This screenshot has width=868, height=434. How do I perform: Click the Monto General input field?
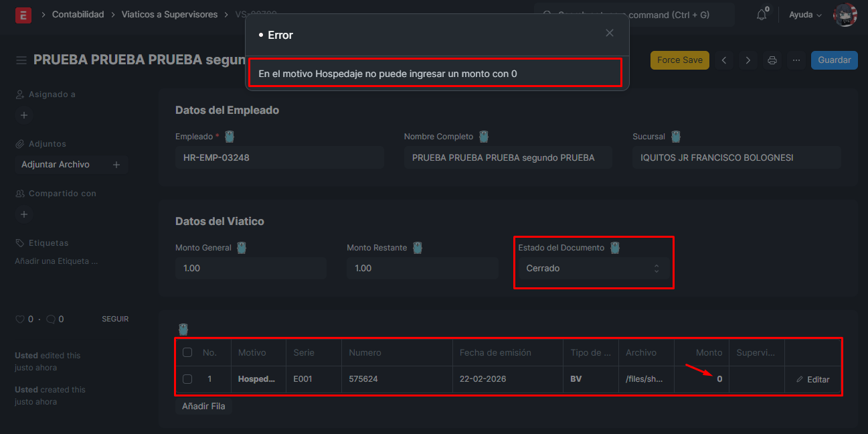click(x=250, y=269)
